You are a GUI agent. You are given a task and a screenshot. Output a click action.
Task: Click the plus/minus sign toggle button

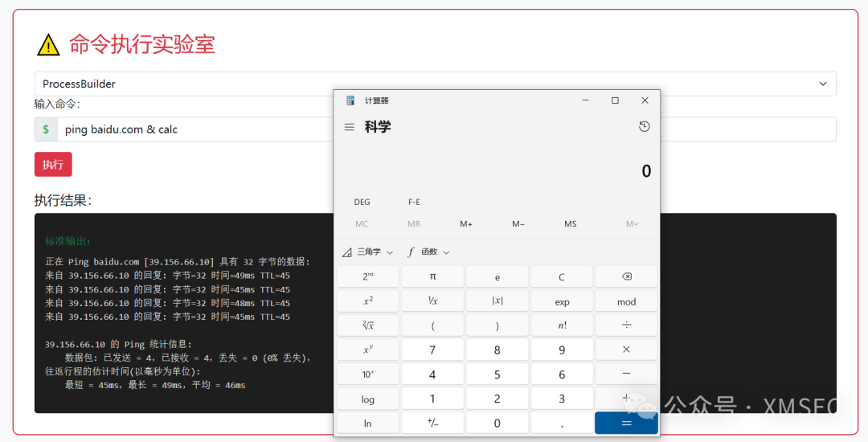[x=433, y=424]
